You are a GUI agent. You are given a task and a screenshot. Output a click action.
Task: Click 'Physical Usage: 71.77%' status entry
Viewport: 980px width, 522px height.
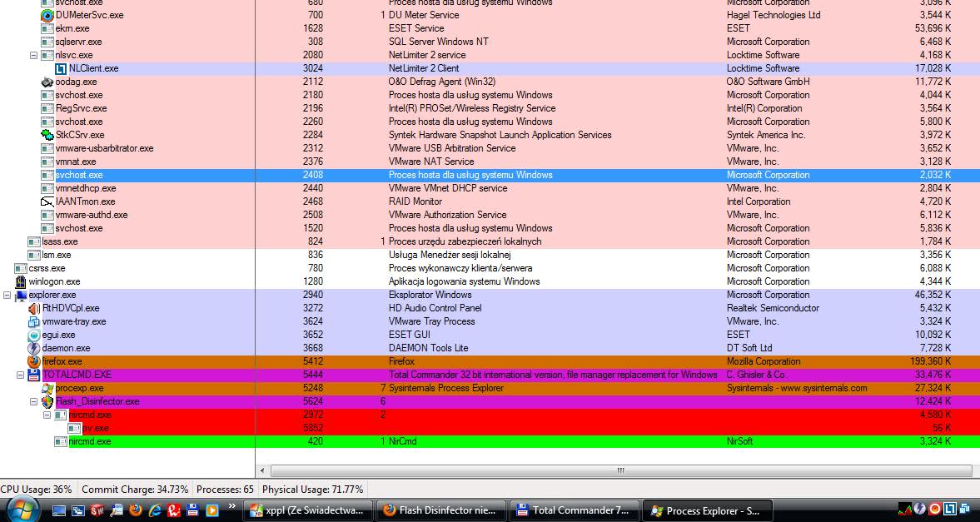coord(312,490)
